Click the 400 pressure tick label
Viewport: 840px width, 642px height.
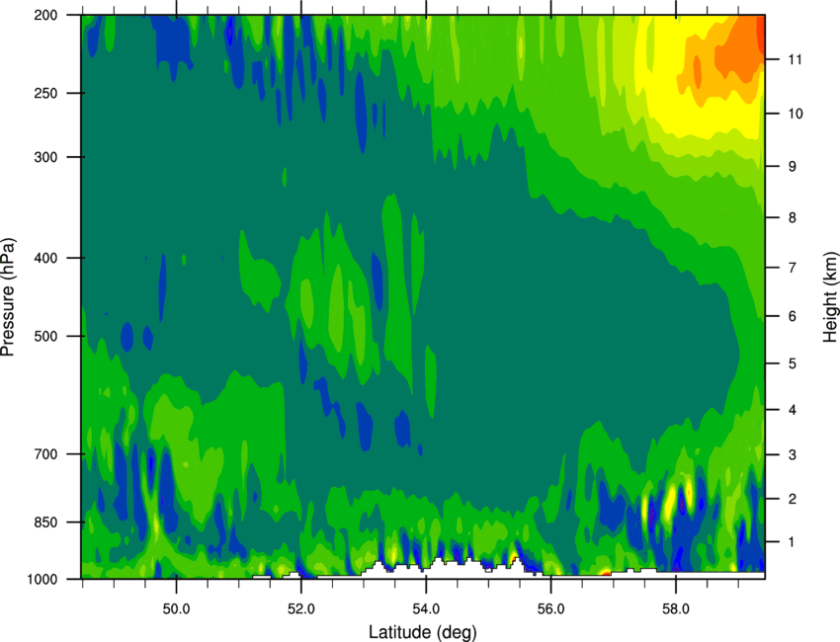[46, 258]
